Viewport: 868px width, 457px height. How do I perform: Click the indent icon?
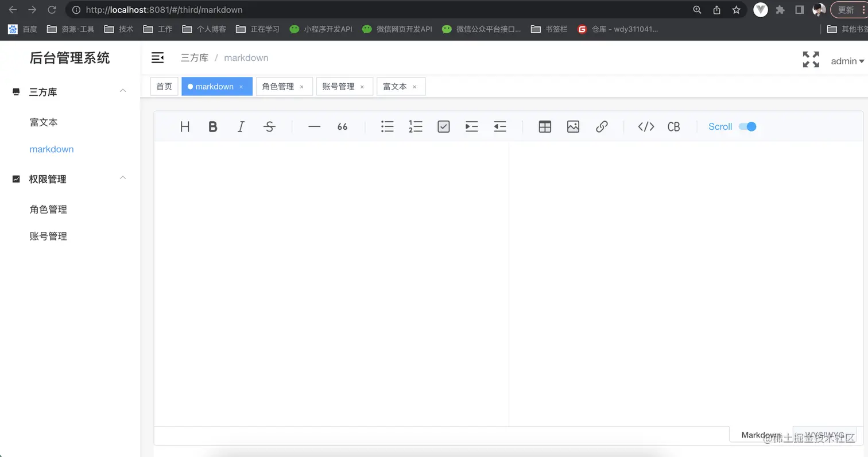(472, 127)
